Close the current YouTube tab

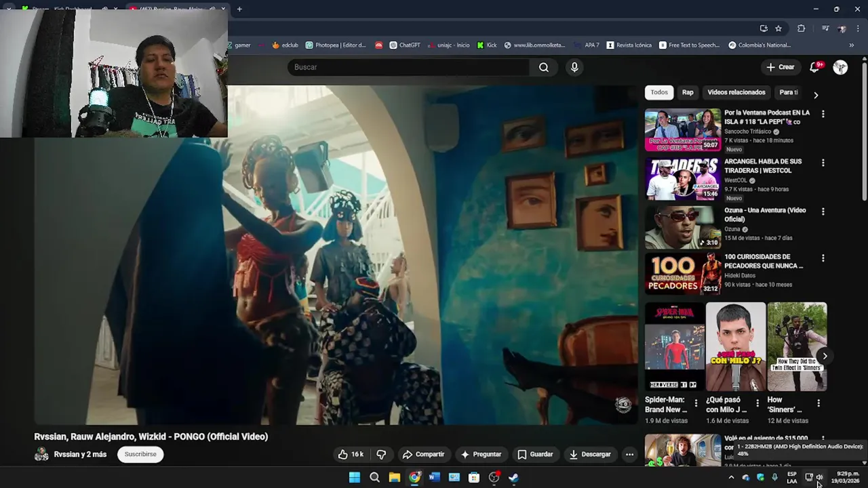tap(223, 9)
